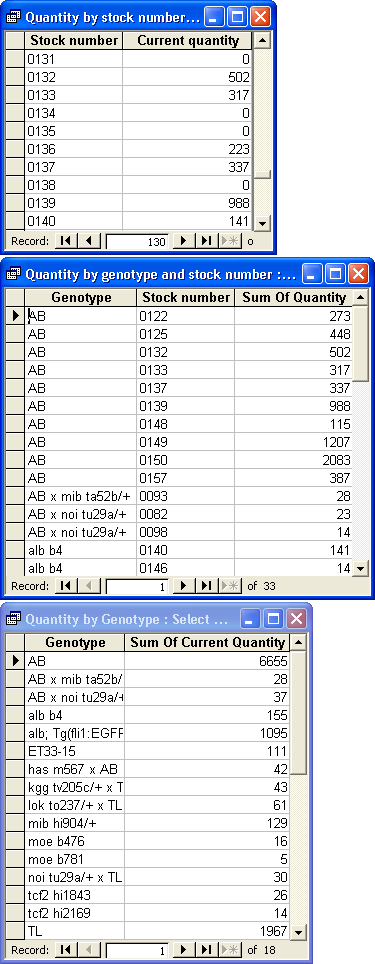Open control menu icon of Quantity by stock number window
This screenshot has width=375, height=964.
coord(13,17)
